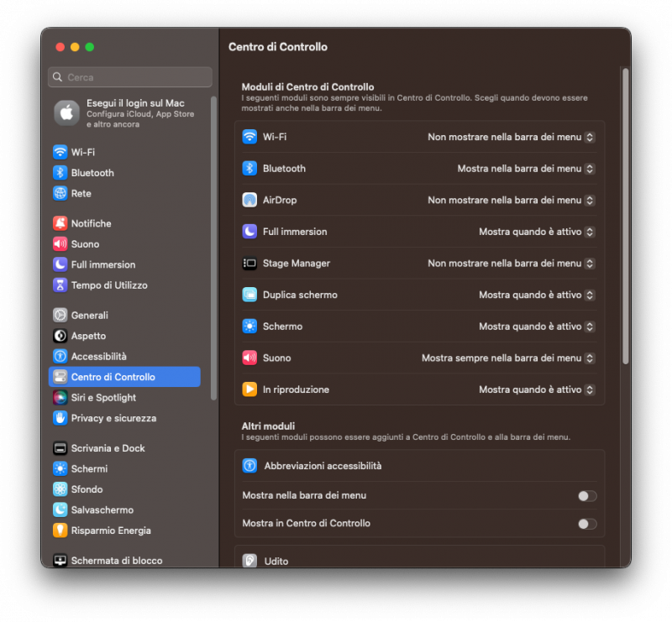Click the Rete globe icon in the sidebar
The image size is (672, 622).
pyautogui.click(x=60, y=193)
